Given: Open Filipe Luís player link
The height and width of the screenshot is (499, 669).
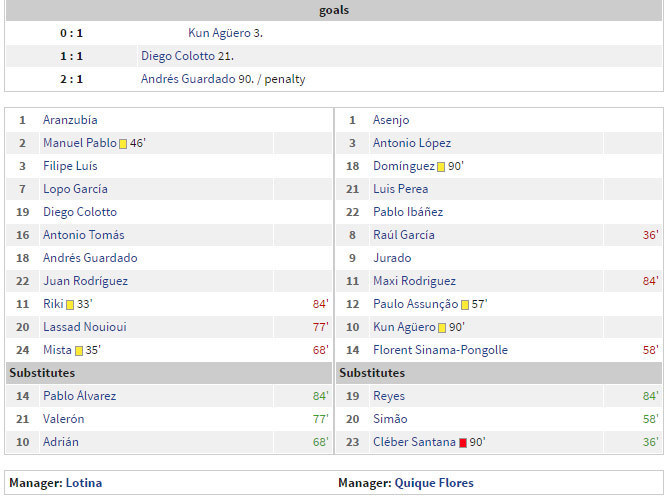Looking at the screenshot, I should (70, 166).
